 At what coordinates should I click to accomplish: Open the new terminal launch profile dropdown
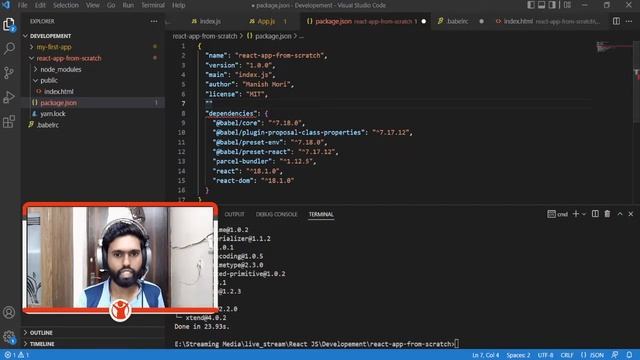[584, 214]
